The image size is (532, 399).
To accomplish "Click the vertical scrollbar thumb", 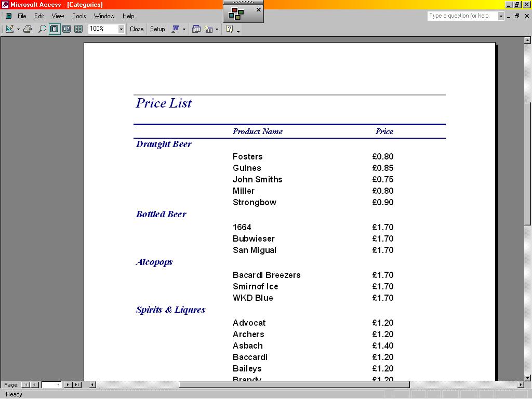I will (527, 164).
